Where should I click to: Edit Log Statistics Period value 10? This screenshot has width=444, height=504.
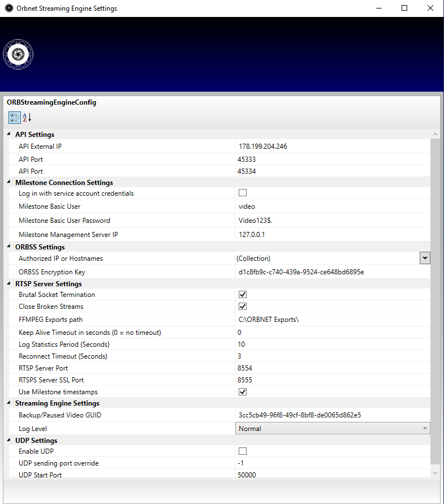[333, 344]
